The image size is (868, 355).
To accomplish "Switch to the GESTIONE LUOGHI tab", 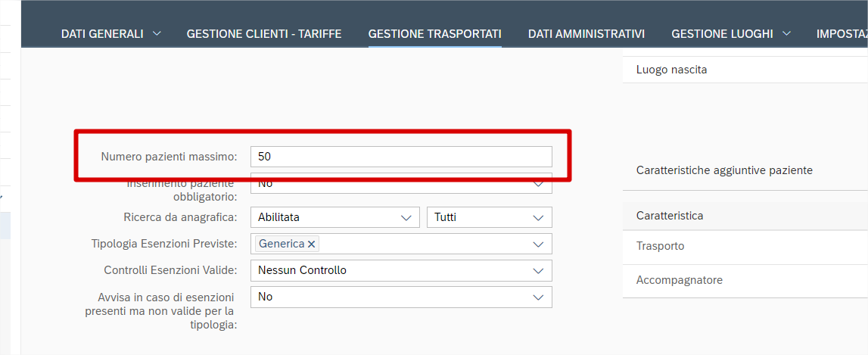I will point(722,33).
